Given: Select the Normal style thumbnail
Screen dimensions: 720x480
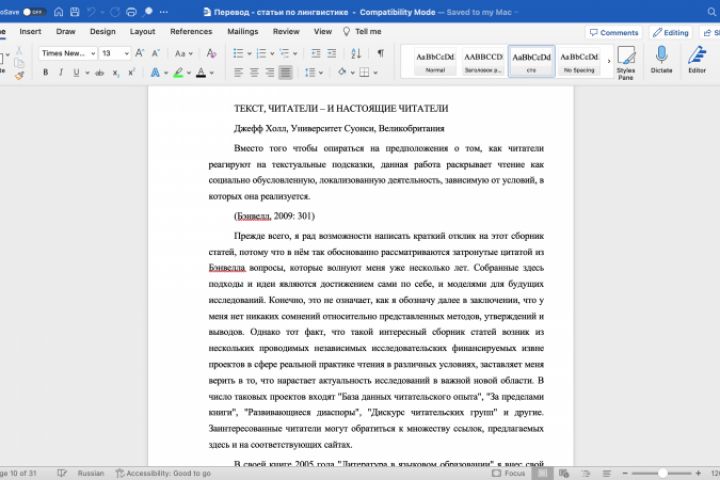Looking at the screenshot, I should pyautogui.click(x=435, y=61).
